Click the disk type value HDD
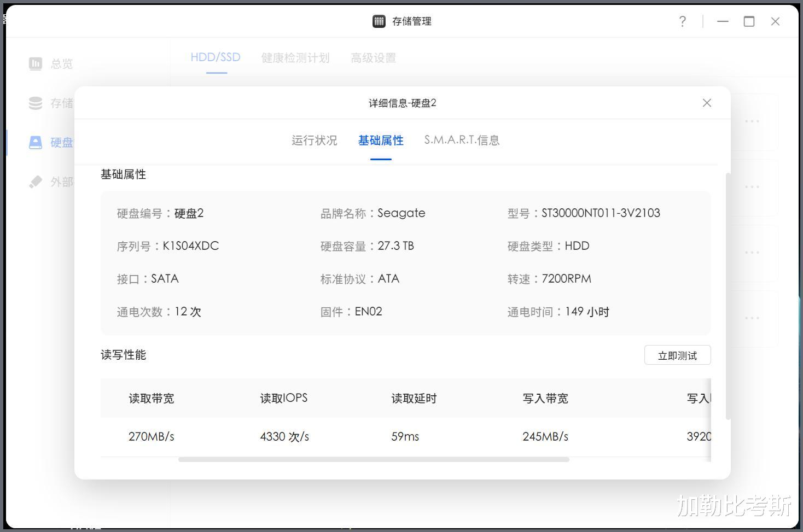The height and width of the screenshot is (532, 803). (x=577, y=246)
